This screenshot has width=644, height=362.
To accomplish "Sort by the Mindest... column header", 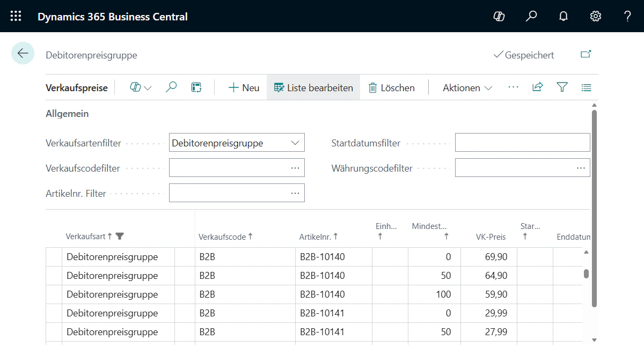I will 429,231.
